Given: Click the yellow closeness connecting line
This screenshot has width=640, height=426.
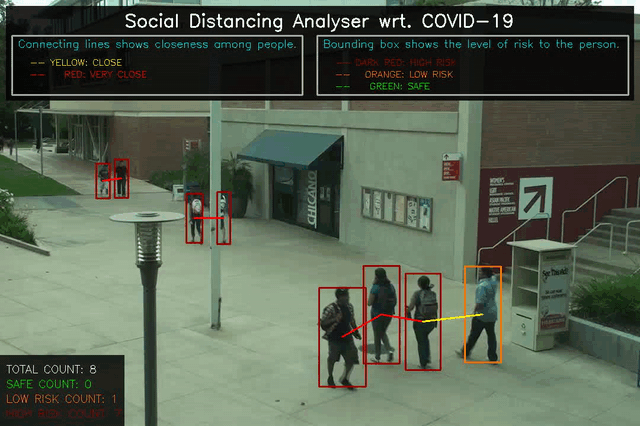Looking at the screenshot, I should [453, 318].
